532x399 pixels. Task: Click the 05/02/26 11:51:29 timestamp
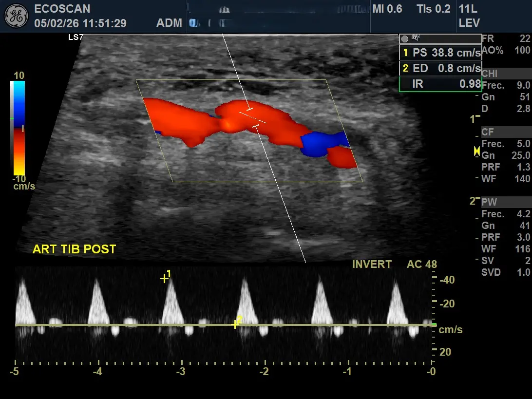[x=80, y=23]
